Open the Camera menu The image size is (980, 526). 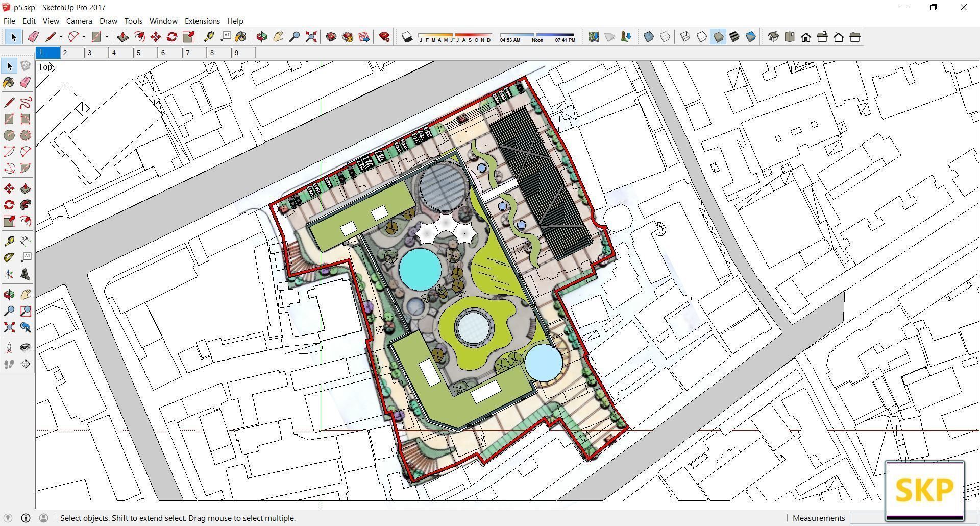point(79,21)
